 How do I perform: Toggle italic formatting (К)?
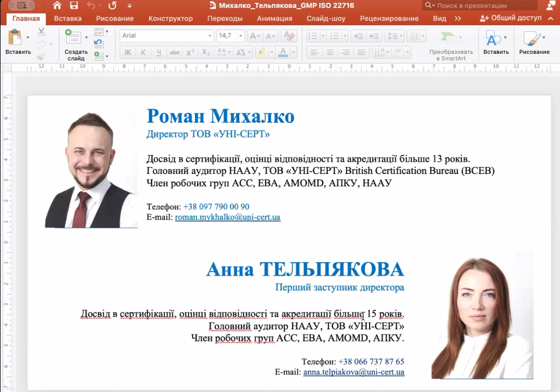pos(143,53)
